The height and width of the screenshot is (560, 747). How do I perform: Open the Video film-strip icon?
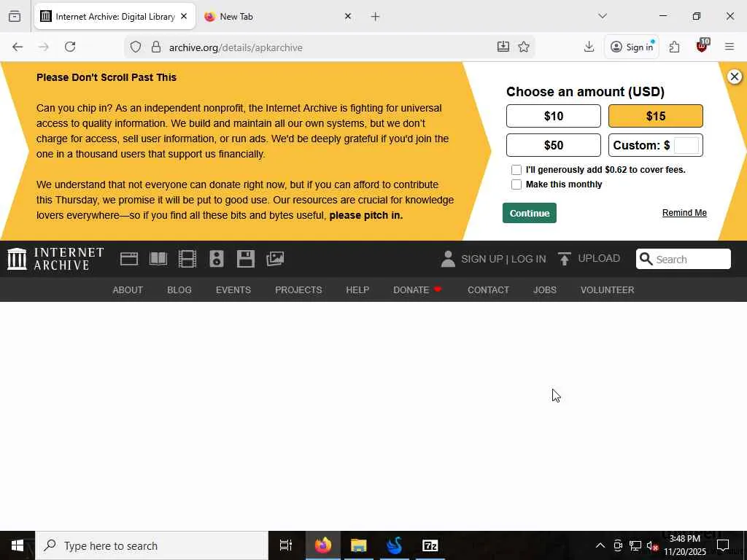187,259
